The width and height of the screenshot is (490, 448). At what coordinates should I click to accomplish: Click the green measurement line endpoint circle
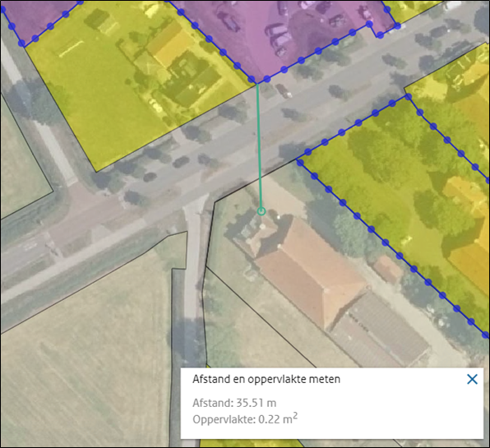coord(261,211)
